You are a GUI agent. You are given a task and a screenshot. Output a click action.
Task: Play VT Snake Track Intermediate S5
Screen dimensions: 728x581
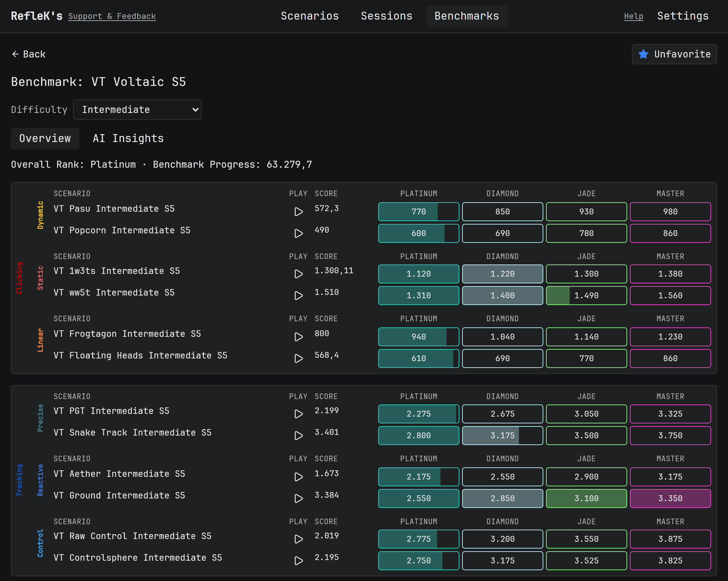[299, 436]
